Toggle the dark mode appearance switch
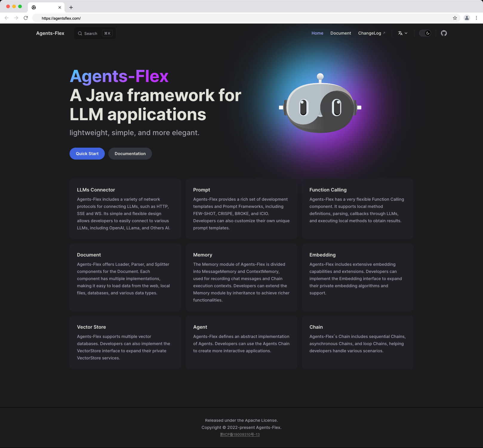This screenshot has height=448, width=483. (425, 33)
